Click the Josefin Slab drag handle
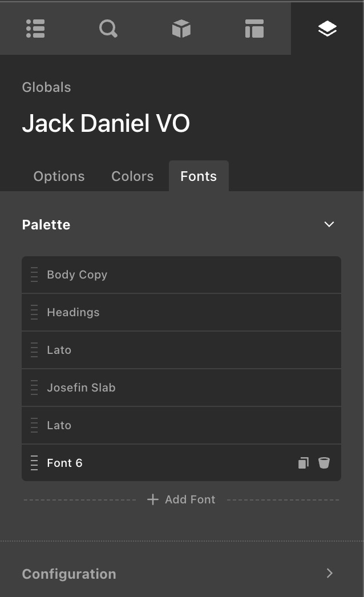This screenshot has width=364, height=597. click(34, 388)
